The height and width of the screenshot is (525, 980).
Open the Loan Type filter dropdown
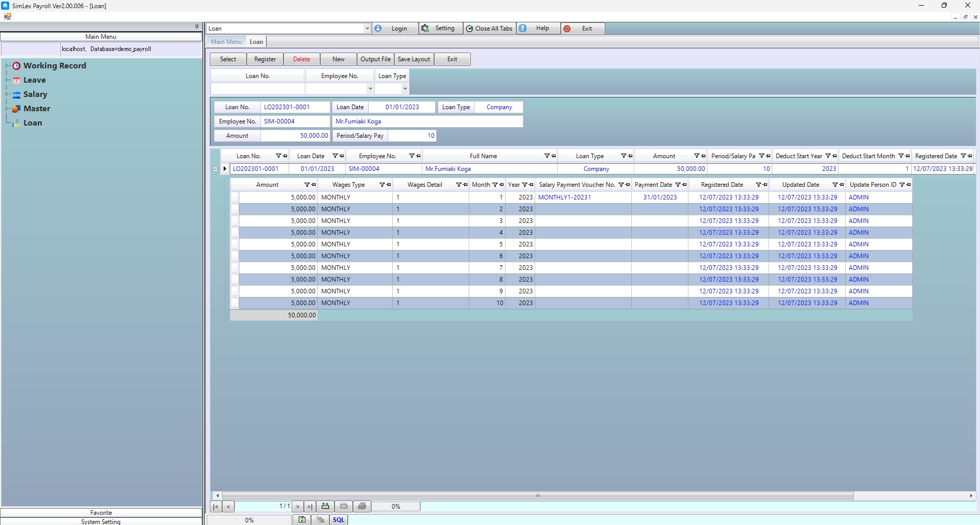pos(405,89)
